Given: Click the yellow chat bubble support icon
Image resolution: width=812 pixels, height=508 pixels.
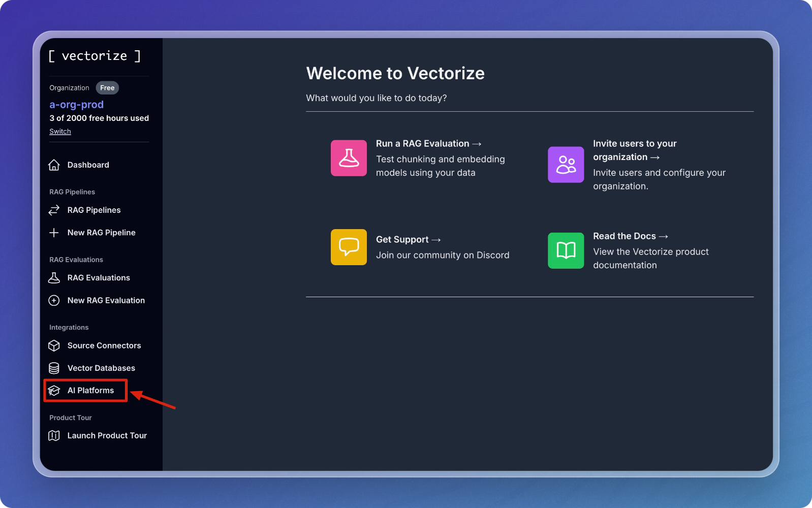Looking at the screenshot, I should click(x=349, y=247).
